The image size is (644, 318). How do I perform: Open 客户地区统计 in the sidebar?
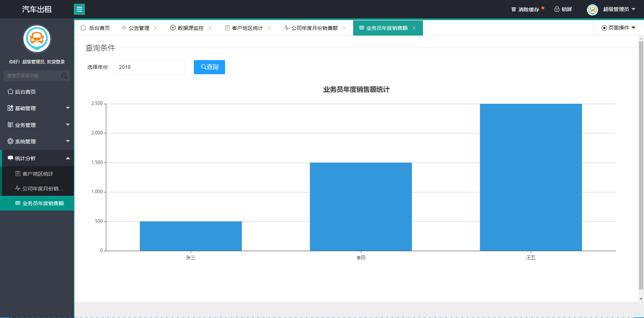click(x=38, y=174)
